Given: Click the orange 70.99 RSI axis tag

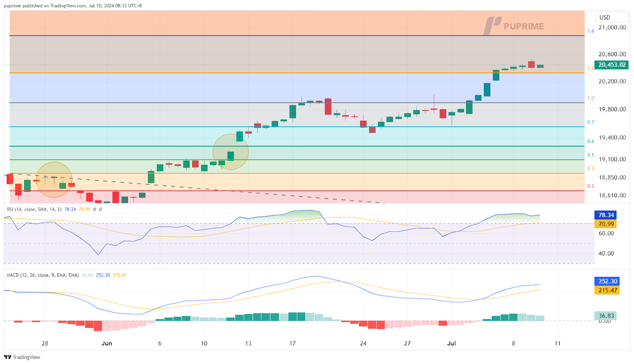Looking at the screenshot, I should (x=605, y=224).
